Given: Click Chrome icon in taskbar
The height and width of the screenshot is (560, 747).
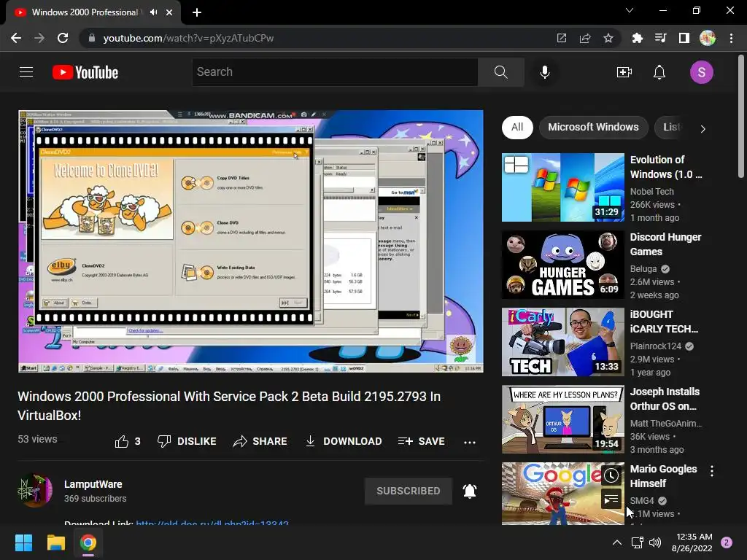Looking at the screenshot, I should click(x=88, y=542).
